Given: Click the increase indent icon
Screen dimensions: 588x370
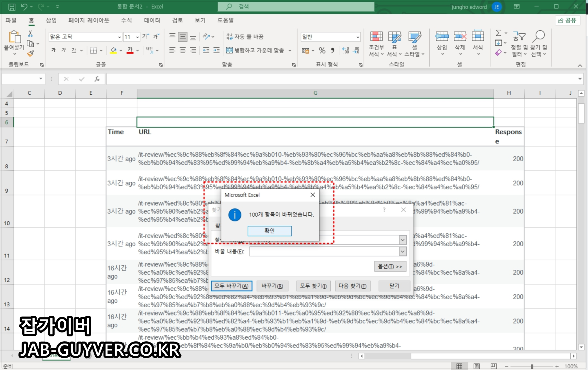Looking at the screenshot, I should coord(217,50).
